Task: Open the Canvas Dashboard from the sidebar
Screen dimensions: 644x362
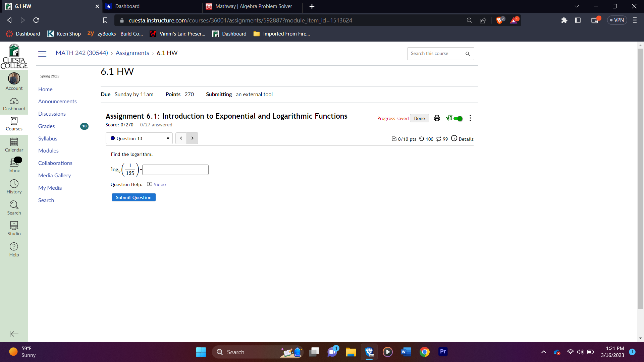Action: 14,104
